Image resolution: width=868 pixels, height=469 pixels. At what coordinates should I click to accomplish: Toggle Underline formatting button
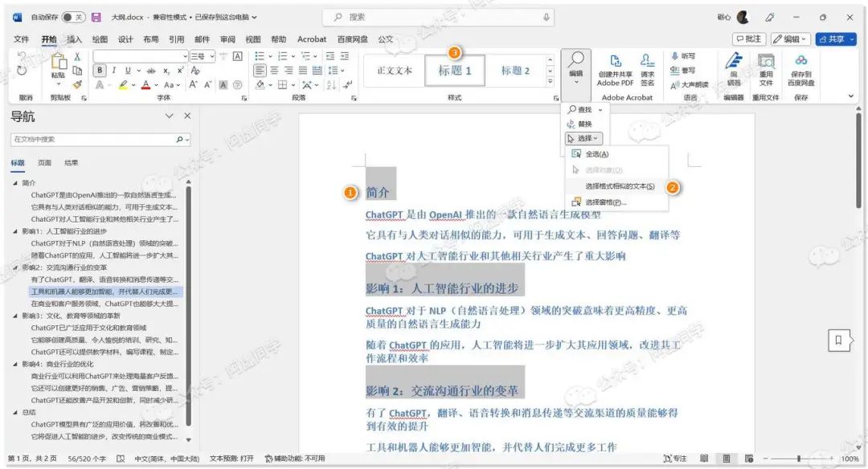click(x=128, y=71)
